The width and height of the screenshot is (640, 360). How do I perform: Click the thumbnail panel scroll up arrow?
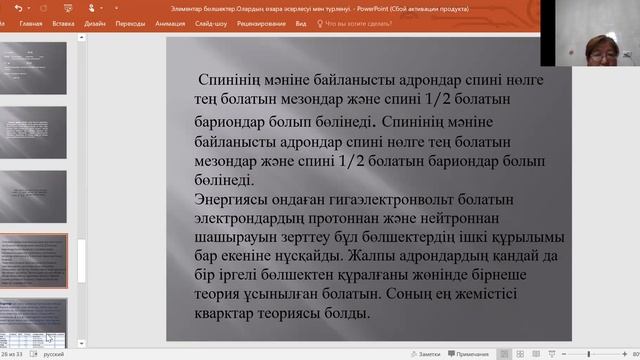[x=81, y=38]
